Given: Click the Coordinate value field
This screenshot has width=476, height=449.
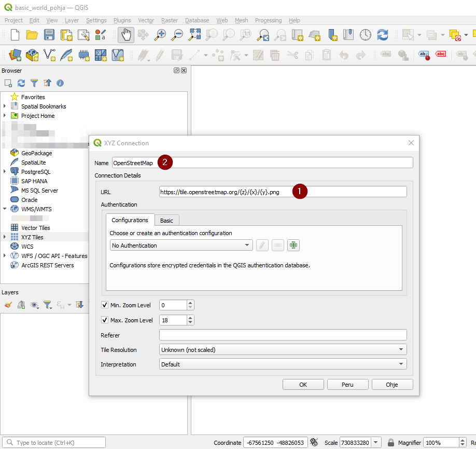Looking at the screenshot, I should [x=275, y=442].
